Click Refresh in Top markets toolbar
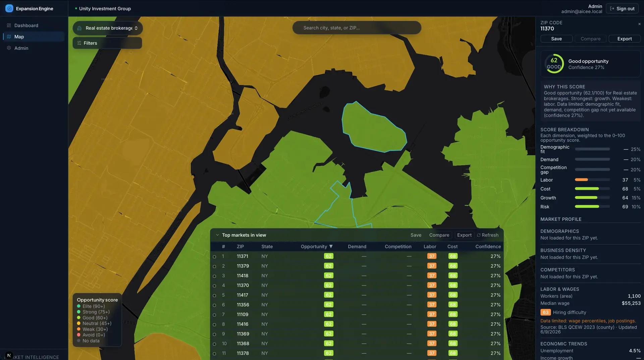The height and width of the screenshot is (360, 644). pyautogui.click(x=487, y=235)
